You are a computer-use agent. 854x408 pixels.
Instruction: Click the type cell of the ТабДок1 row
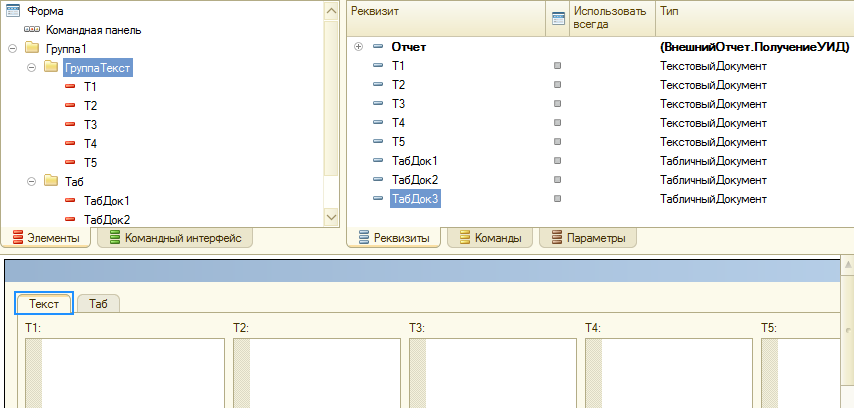pos(713,161)
